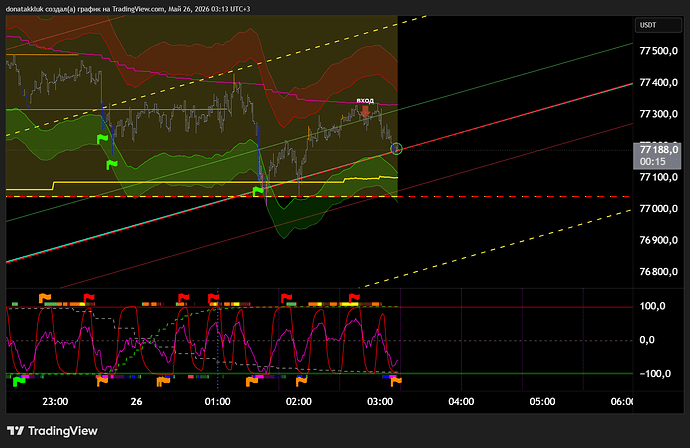Click the 76 800,0 price scale label
The height and width of the screenshot is (448, 690).
point(659,272)
